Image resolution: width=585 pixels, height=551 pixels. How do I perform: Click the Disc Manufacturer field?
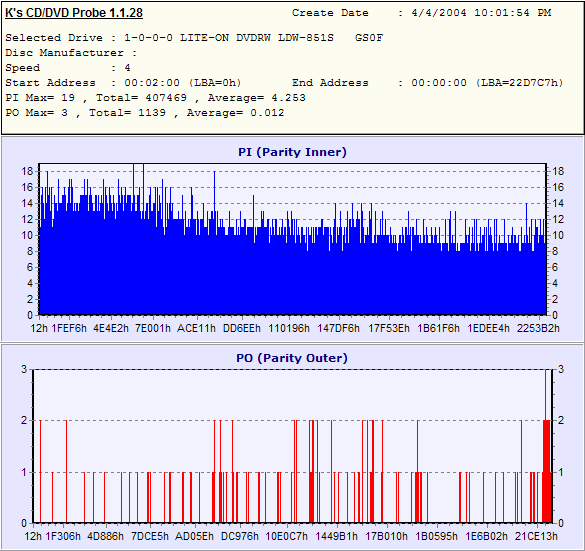pos(71,53)
